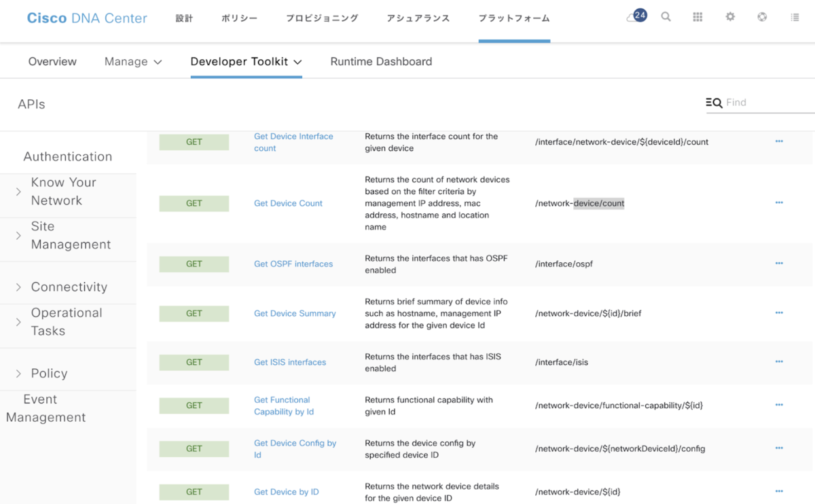
Task: Open the アシュアランス menu
Action: 418,18
